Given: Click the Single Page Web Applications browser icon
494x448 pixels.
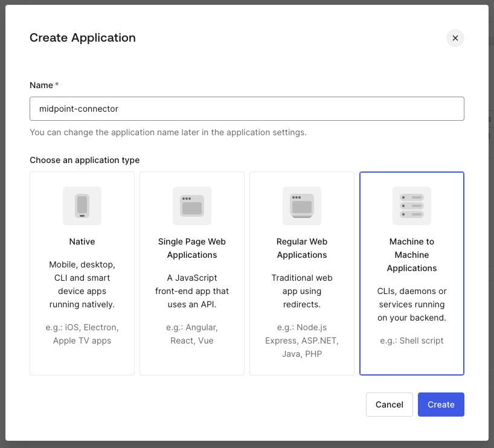Looking at the screenshot, I should pos(192,206).
